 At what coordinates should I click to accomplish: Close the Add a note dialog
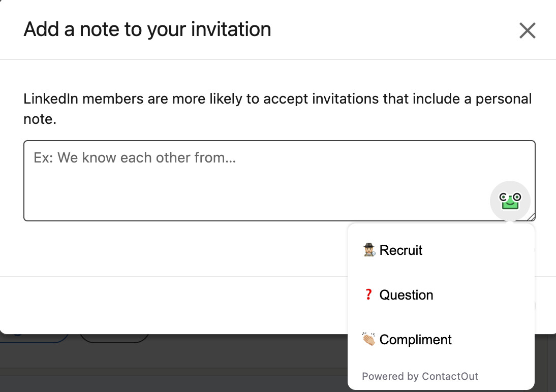pyautogui.click(x=527, y=31)
